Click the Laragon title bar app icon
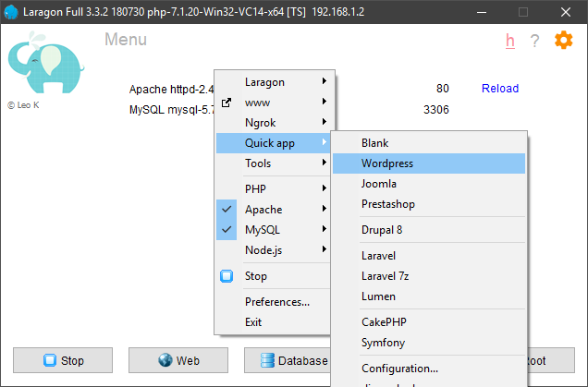Screen dimensions: 588x387 11,12
